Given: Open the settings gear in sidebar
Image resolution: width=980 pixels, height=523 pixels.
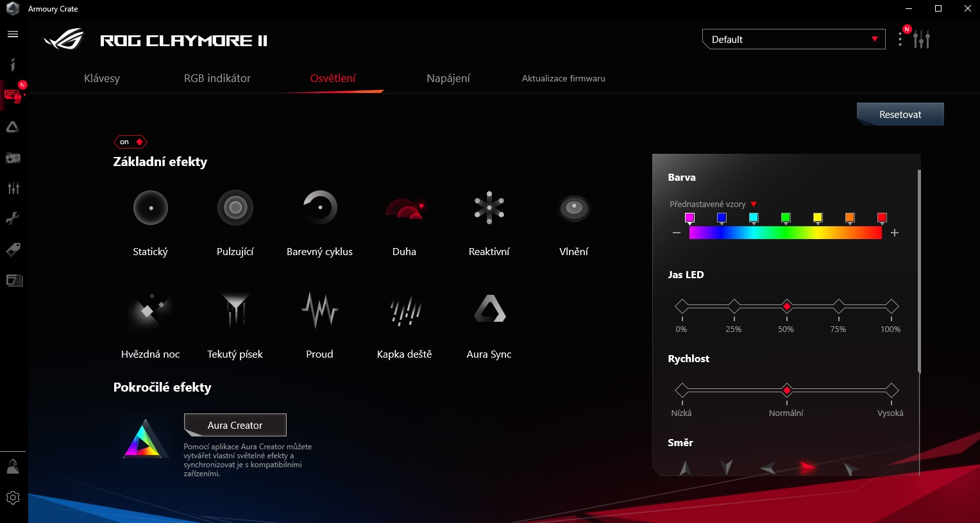Looking at the screenshot, I should (13, 497).
